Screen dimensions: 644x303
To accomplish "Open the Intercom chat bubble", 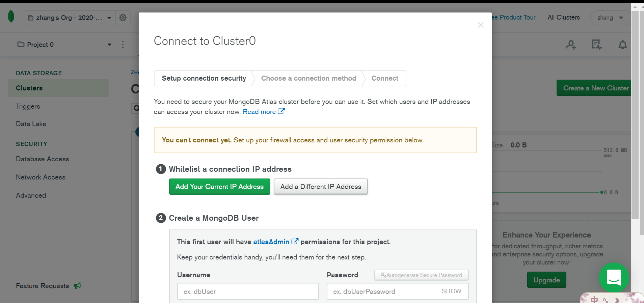I will pyautogui.click(x=614, y=277).
